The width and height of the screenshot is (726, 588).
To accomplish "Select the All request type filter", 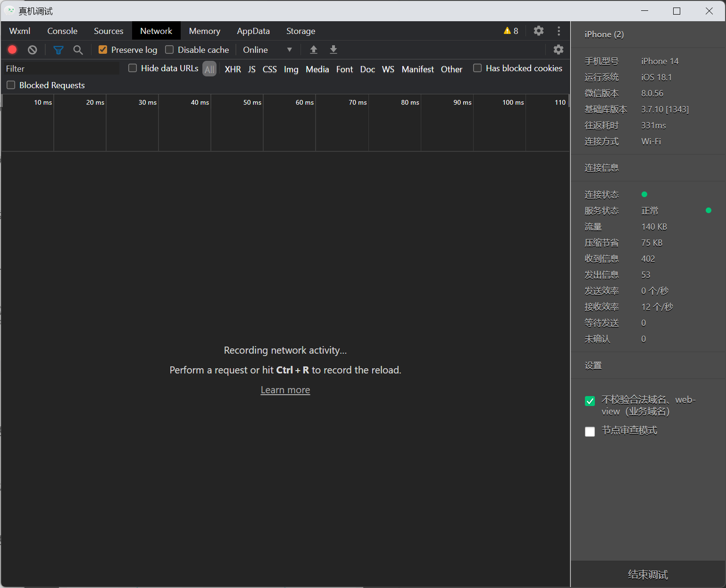I will pyautogui.click(x=209, y=69).
